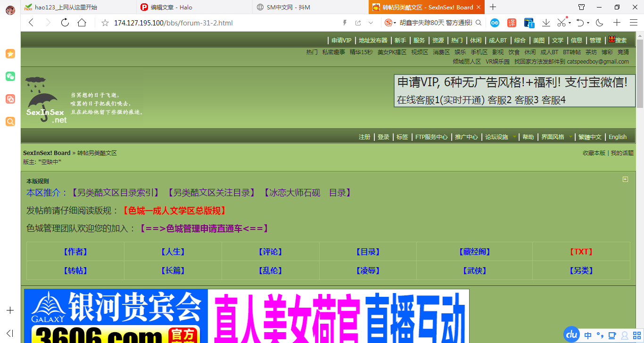Click the 标签 link
The width and height of the screenshot is (644, 343).
click(402, 137)
